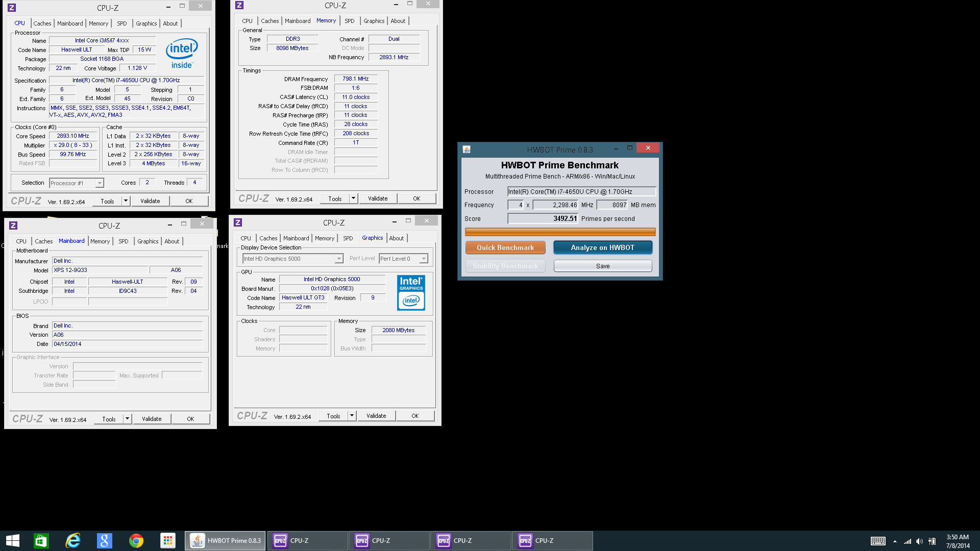The height and width of the screenshot is (551, 980).
Task: Click frequency field showing 2,298.46
Action: pos(555,205)
